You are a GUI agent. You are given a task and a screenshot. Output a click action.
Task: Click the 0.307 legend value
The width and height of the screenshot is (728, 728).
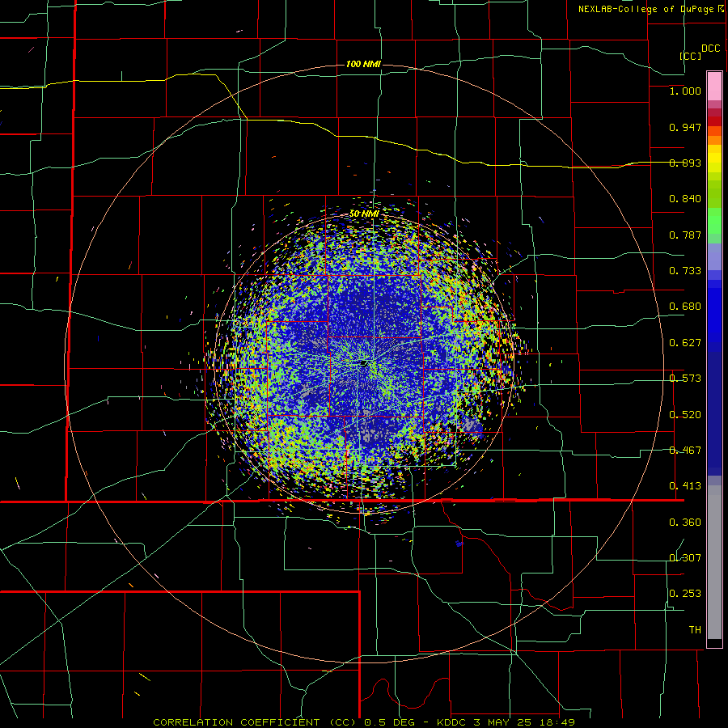click(x=685, y=558)
